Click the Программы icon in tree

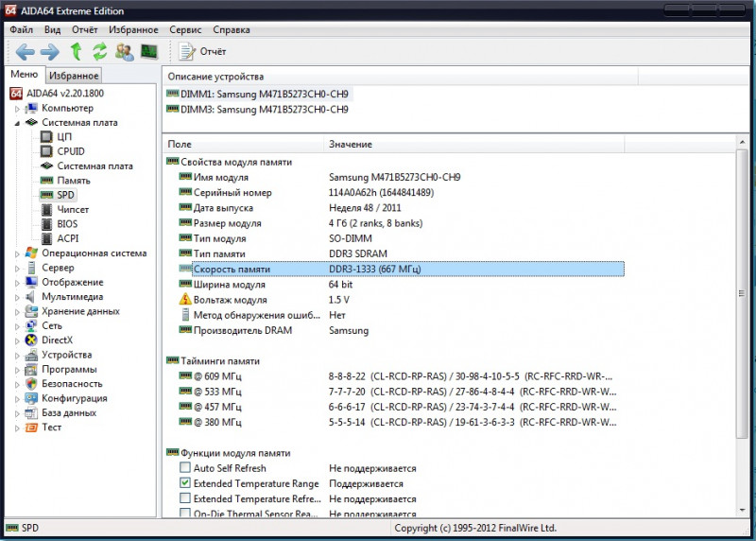31,369
